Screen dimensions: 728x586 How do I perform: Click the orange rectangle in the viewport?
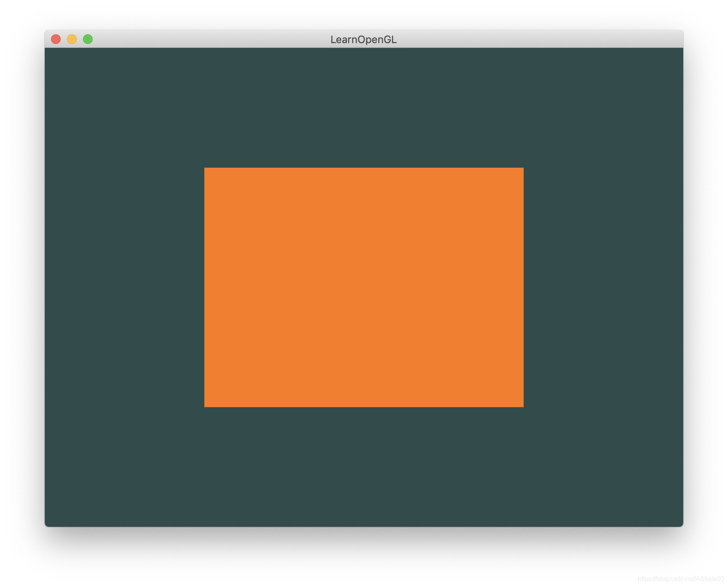pos(364,287)
